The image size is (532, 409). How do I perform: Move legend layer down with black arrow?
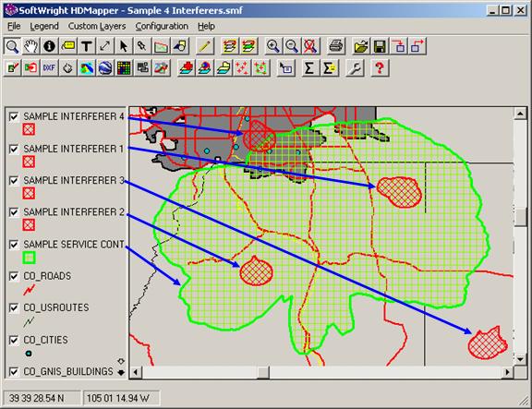tap(121, 372)
